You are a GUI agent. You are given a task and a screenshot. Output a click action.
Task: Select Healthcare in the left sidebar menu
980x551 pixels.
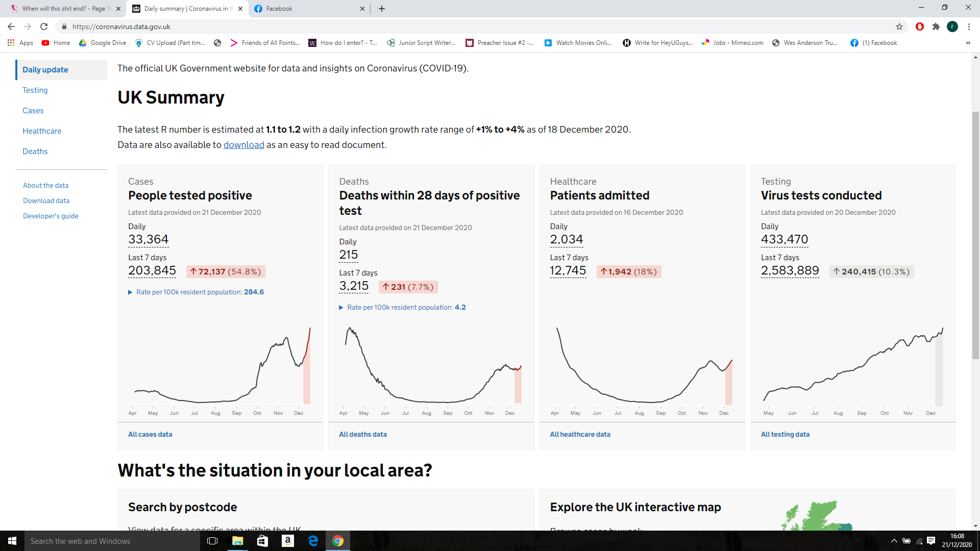coord(42,131)
